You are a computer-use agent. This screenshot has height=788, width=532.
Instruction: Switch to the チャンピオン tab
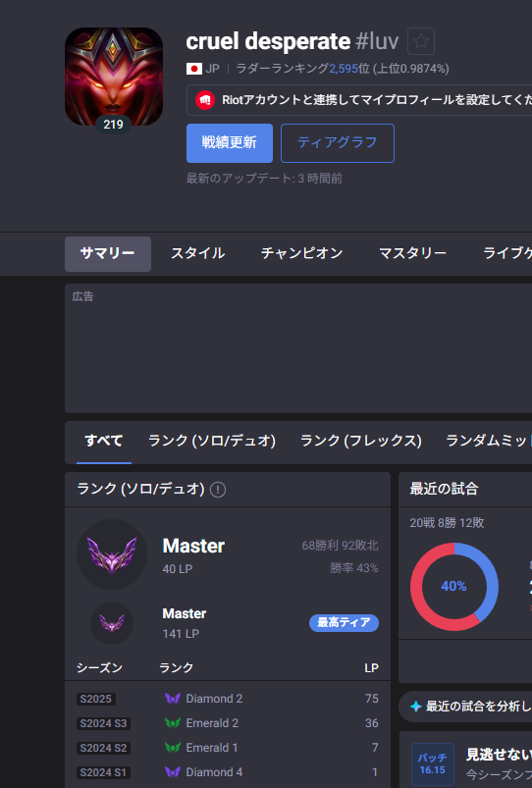click(x=301, y=254)
